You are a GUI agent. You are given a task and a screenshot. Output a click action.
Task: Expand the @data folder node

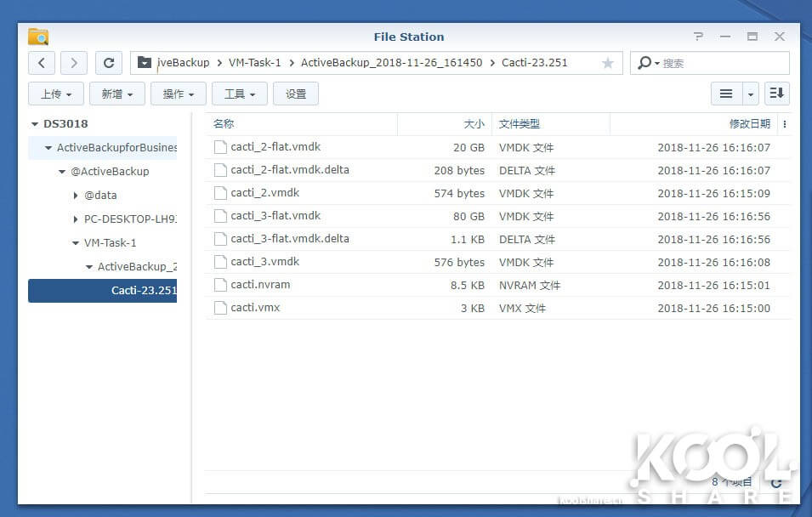(76, 196)
